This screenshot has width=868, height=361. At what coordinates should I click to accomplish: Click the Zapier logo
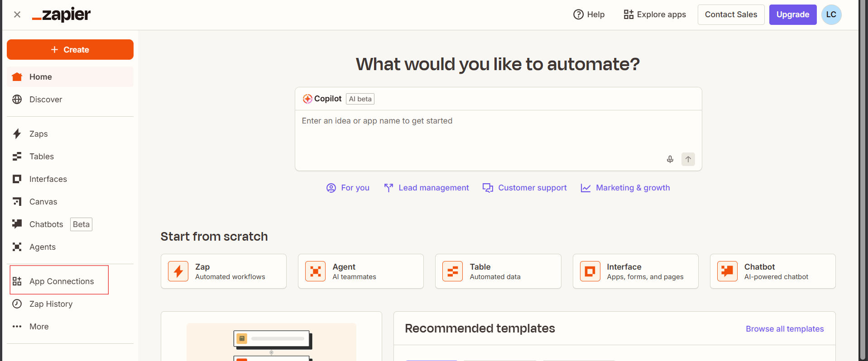tap(61, 14)
